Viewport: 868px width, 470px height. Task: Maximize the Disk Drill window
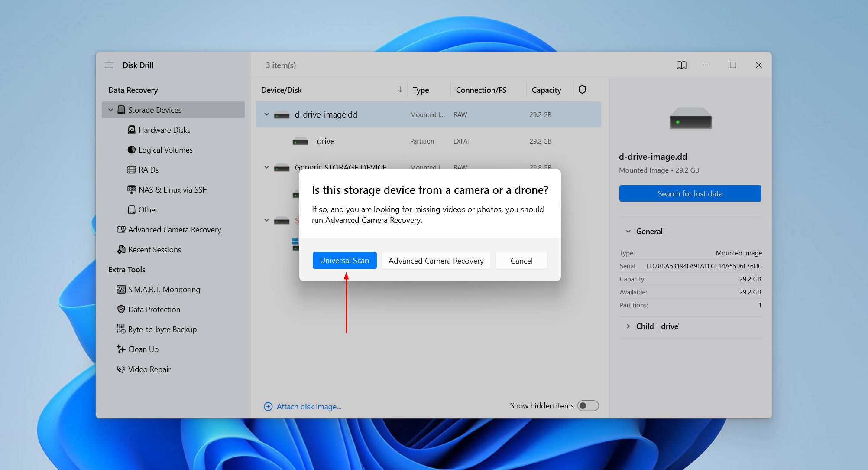point(733,65)
